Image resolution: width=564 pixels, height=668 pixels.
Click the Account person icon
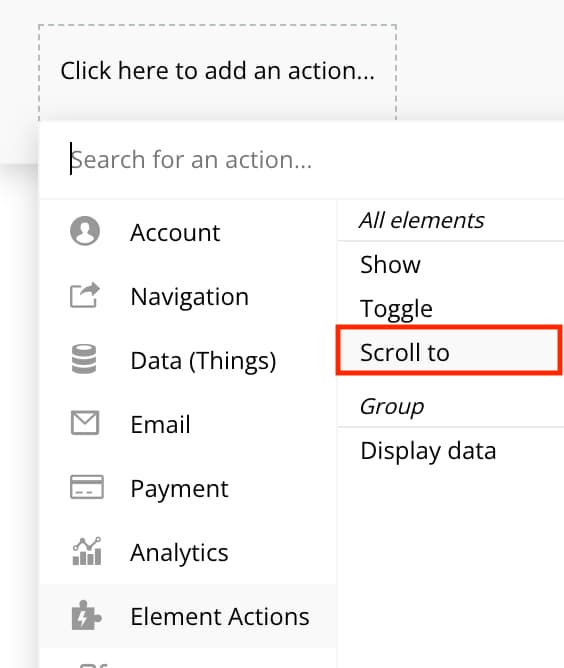[x=85, y=231]
